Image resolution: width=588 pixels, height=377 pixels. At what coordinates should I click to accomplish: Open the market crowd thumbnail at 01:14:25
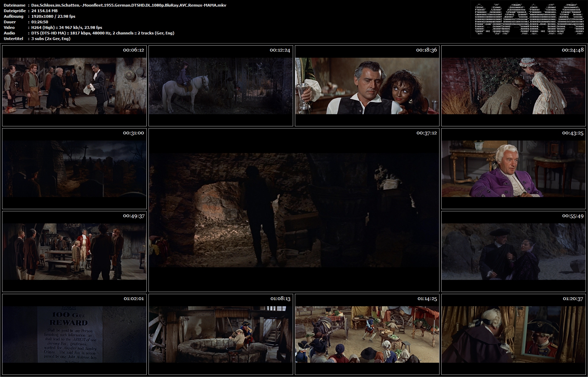pyautogui.click(x=367, y=334)
